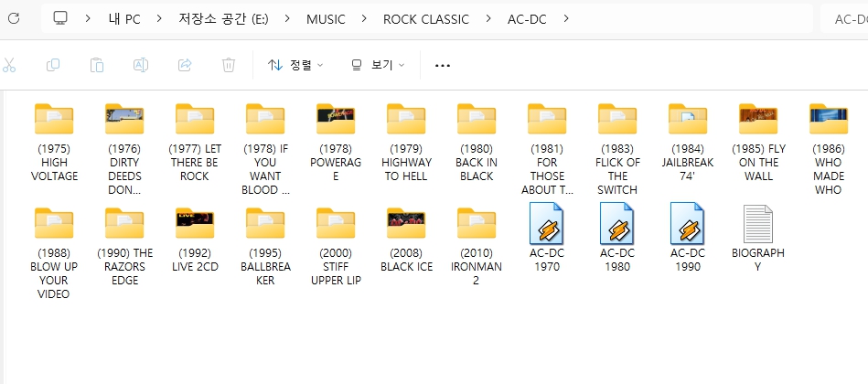The height and width of the screenshot is (384, 868).
Task: Select (2010) IRONMAN 2 folder icon
Action: [477, 222]
